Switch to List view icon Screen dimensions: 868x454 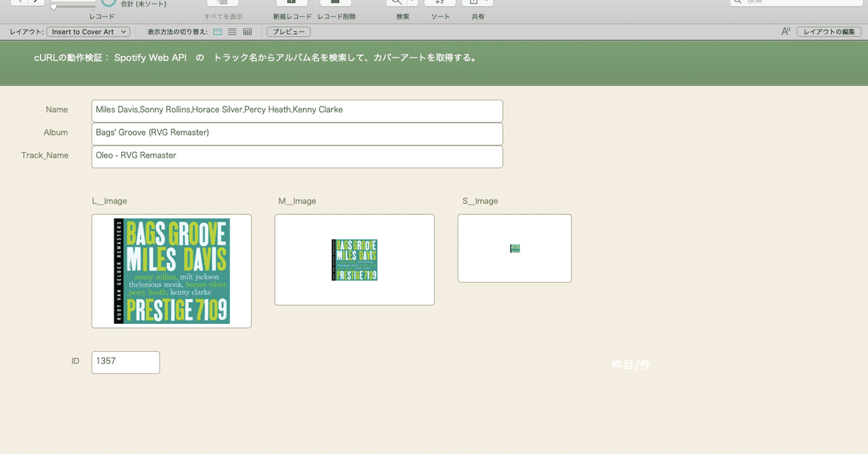click(233, 32)
